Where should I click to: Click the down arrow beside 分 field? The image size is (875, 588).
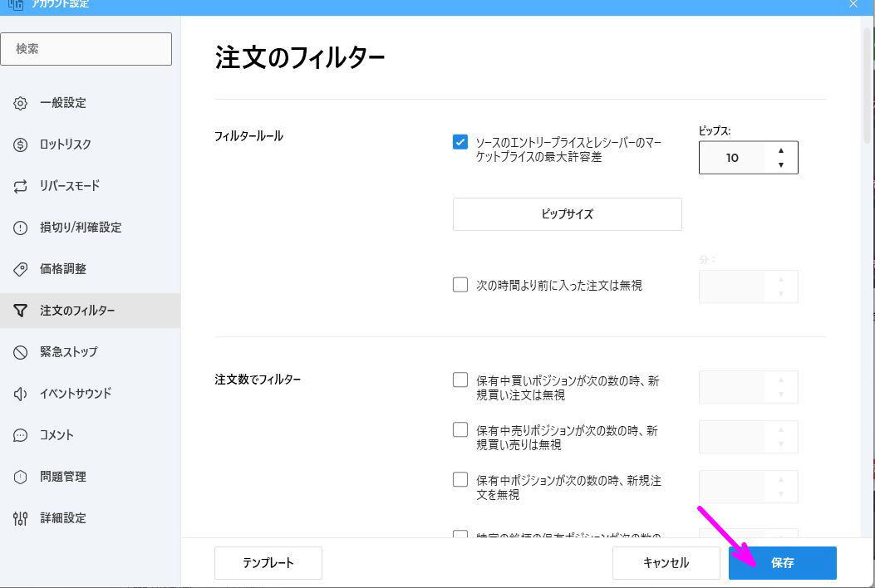(x=780, y=292)
